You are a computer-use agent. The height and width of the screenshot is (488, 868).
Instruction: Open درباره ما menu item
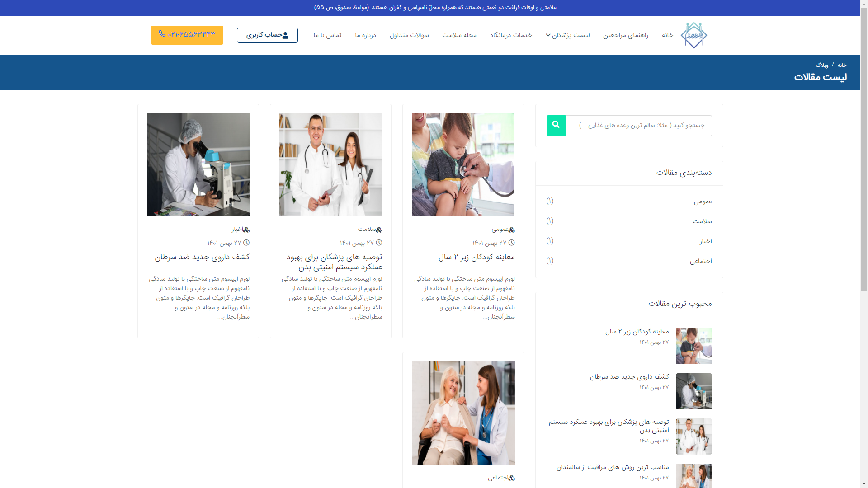click(365, 35)
